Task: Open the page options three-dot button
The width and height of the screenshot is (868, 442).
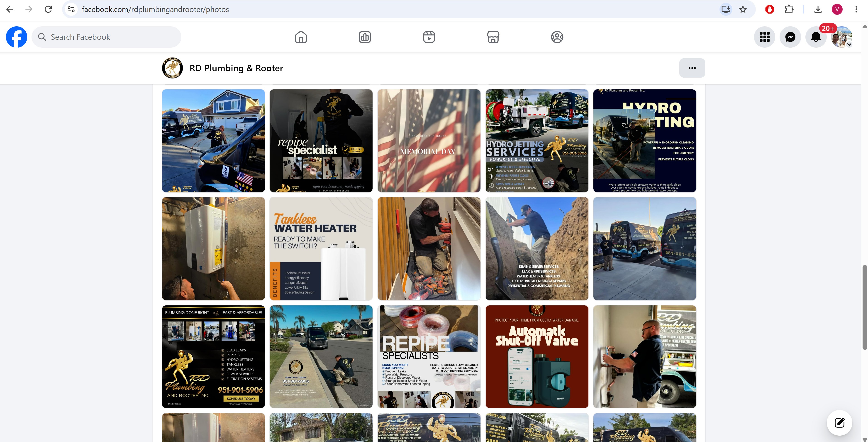Action: tap(692, 68)
